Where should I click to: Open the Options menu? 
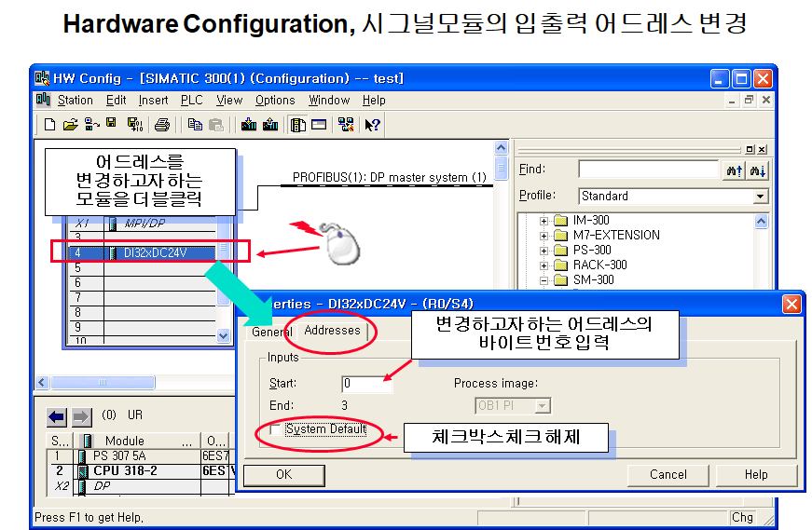click(x=275, y=100)
